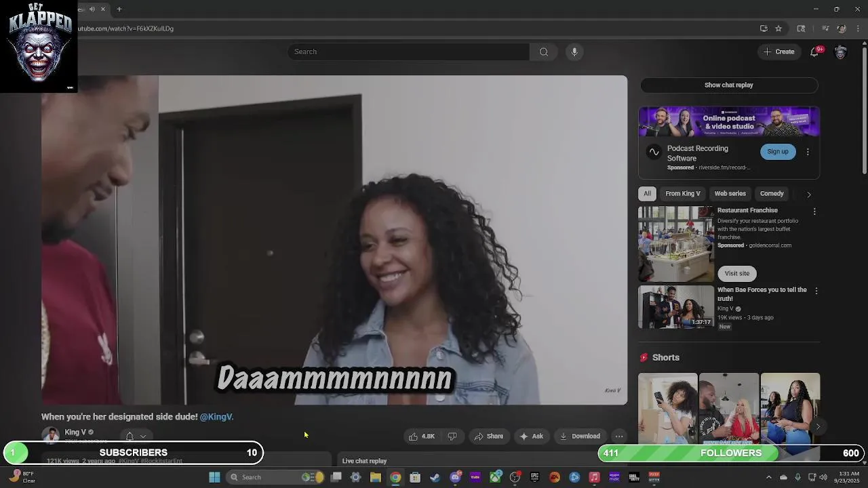Open File Explorer from taskbar
Viewport: 868px width, 488px height.
[x=375, y=477]
